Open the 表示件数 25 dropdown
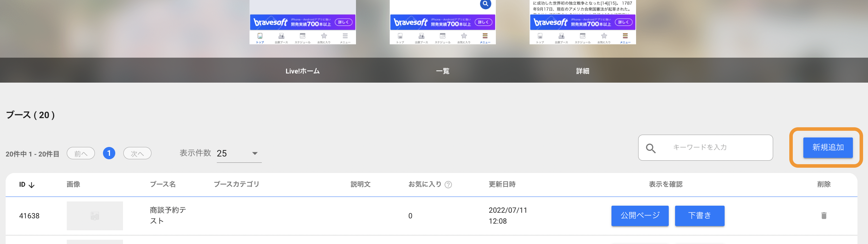Screen dimensions: 868x244 239,153
